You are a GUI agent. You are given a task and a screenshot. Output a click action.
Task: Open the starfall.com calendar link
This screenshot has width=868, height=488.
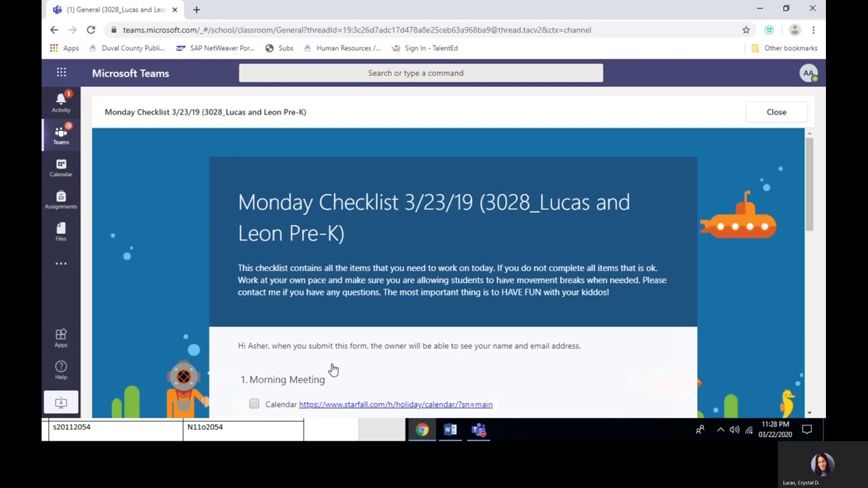(x=395, y=405)
